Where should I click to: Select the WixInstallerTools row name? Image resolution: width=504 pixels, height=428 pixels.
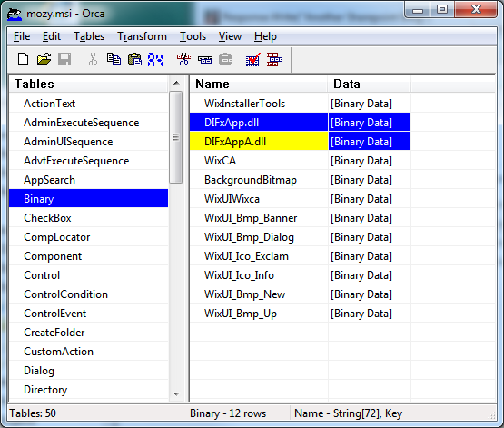[259, 104]
